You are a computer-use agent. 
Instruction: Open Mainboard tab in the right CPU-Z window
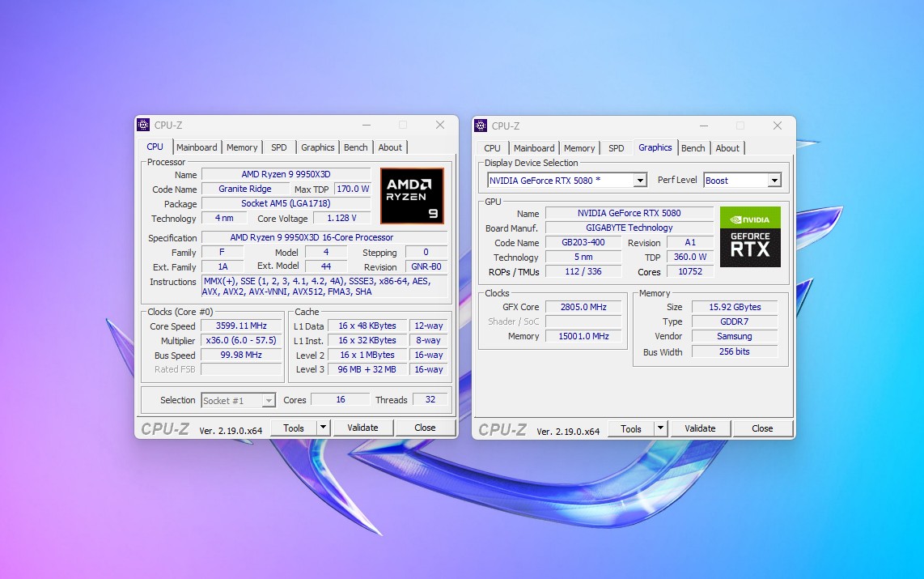point(534,148)
